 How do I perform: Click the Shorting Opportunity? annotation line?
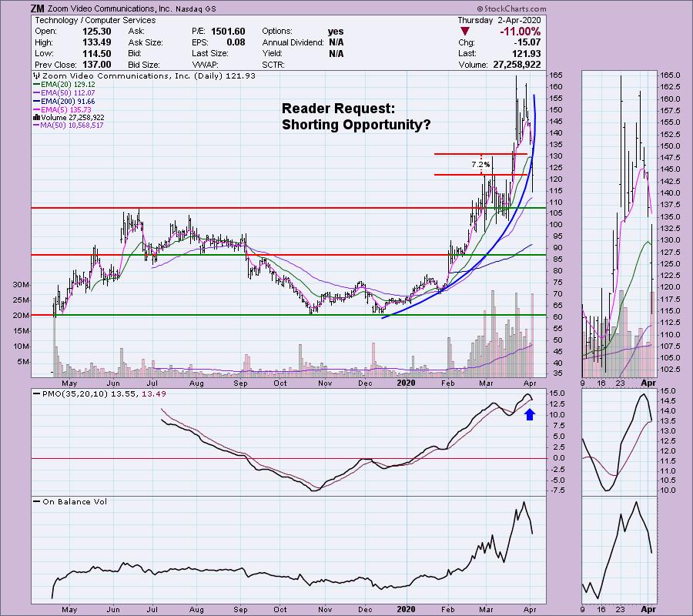click(x=357, y=125)
